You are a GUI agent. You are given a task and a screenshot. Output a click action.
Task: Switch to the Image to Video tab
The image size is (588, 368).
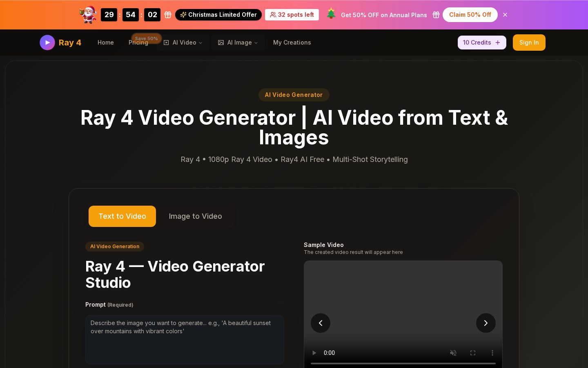(x=196, y=216)
